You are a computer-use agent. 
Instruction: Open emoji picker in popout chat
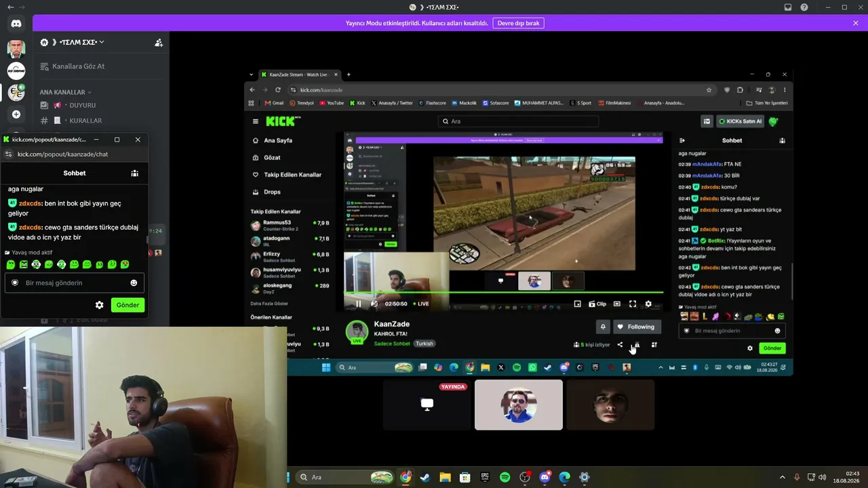(134, 283)
